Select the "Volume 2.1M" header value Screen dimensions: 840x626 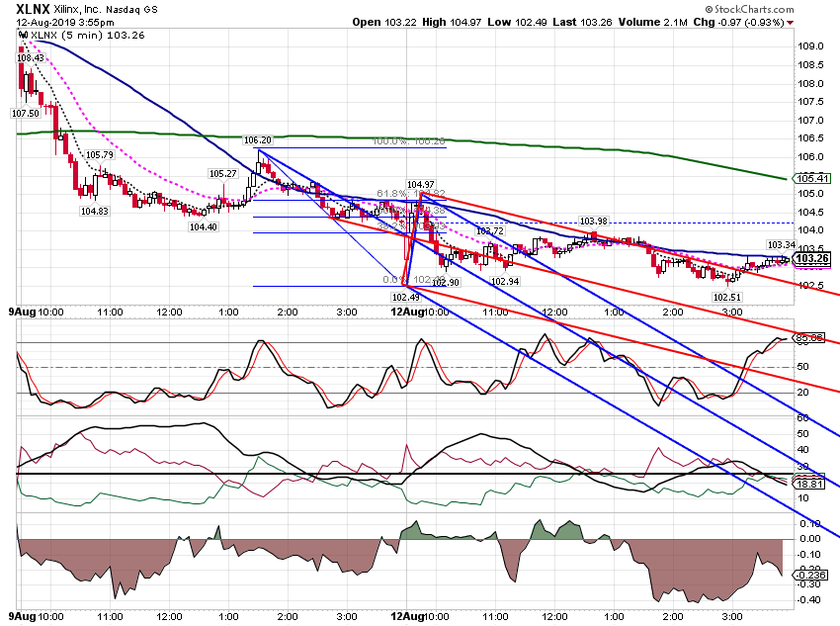coord(653,22)
